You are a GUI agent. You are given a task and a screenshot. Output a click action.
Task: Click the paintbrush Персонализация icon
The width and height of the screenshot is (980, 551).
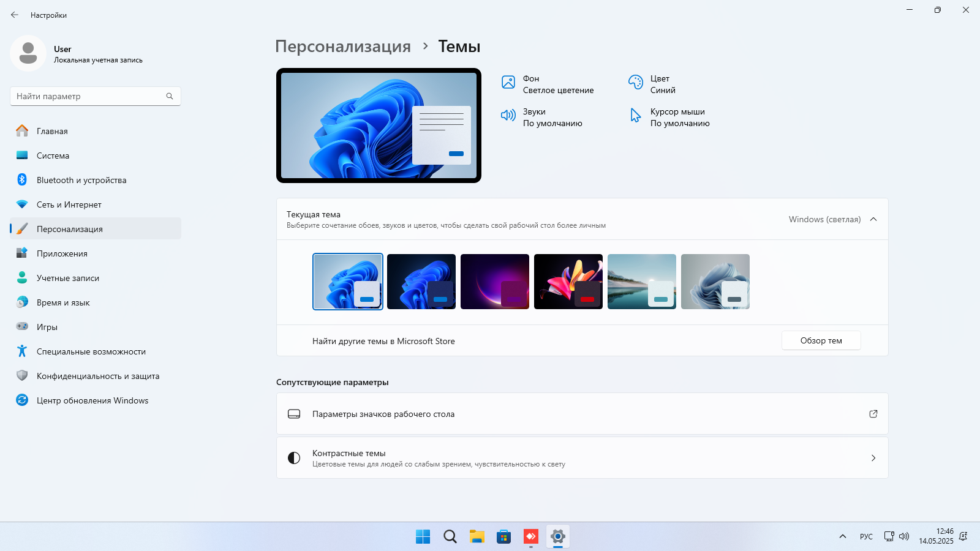[x=22, y=229]
